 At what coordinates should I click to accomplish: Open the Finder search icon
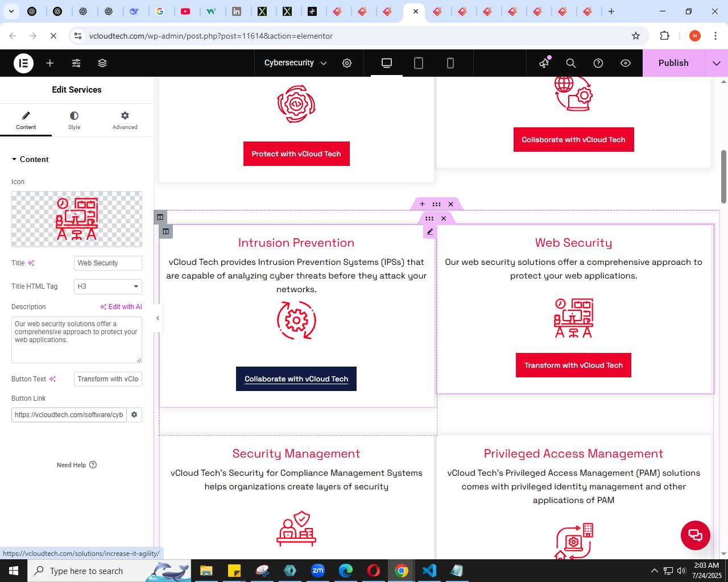point(571,63)
